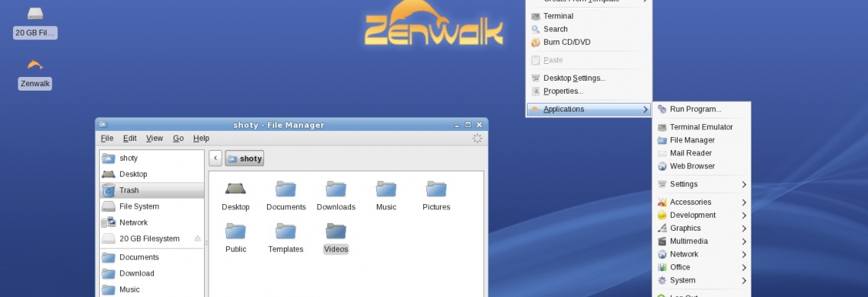Image resolution: width=868 pixels, height=297 pixels.
Task: Click the shoty path bar button
Action: coord(244,158)
